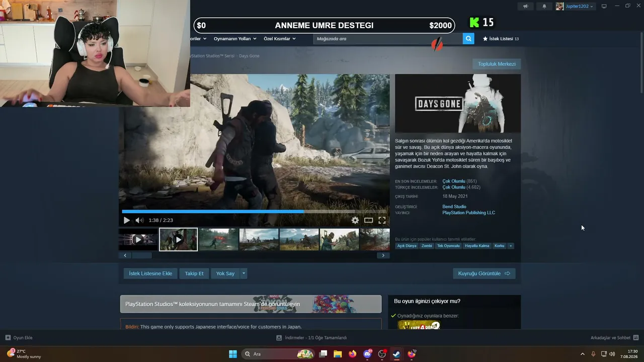Open PlayStation Publishing LLC publisher link
This screenshot has width=644, height=362.
pyautogui.click(x=469, y=213)
